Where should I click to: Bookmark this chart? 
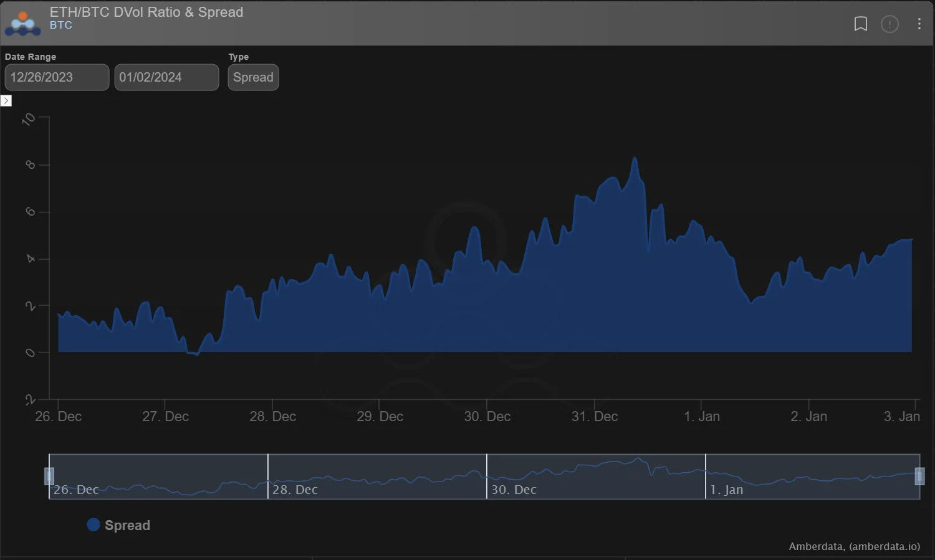point(860,24)
